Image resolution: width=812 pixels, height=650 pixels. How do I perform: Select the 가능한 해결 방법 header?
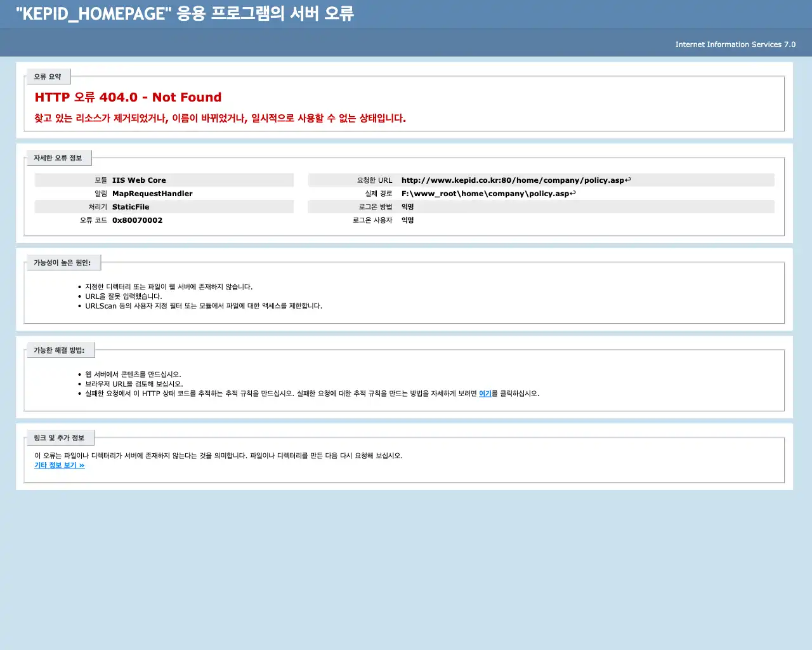[60, 349]
